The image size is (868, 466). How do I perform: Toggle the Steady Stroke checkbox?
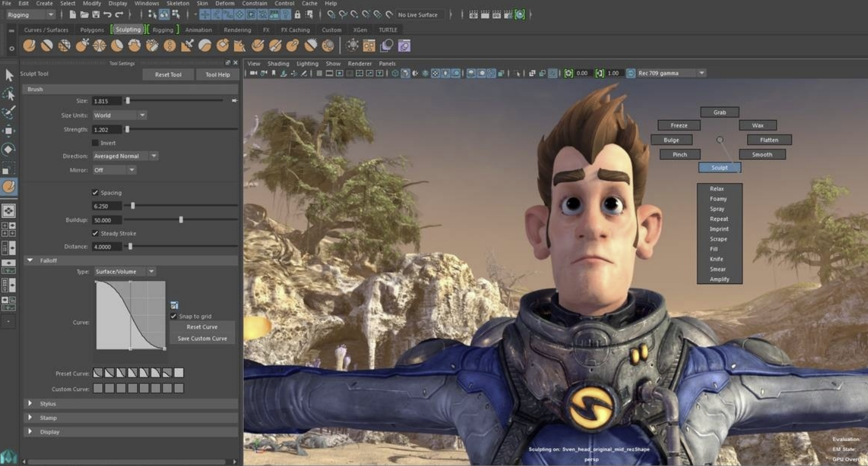pyautogui.click(x=95, y=234)
